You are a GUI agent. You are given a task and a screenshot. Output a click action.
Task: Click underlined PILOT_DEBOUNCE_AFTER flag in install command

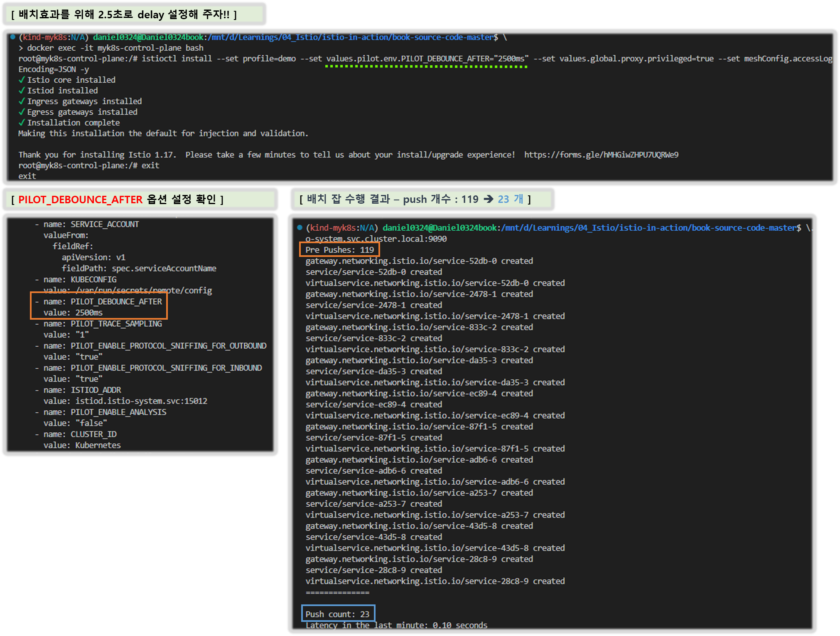point(427,59)
